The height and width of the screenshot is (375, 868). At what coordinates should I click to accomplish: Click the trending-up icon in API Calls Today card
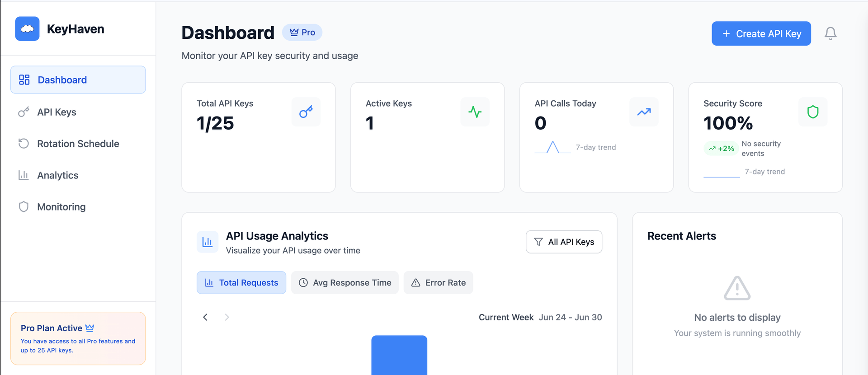tap(644, 112)
